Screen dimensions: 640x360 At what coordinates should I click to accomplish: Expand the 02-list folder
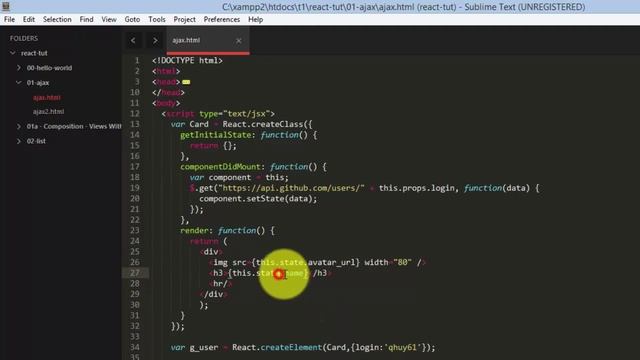19,141
